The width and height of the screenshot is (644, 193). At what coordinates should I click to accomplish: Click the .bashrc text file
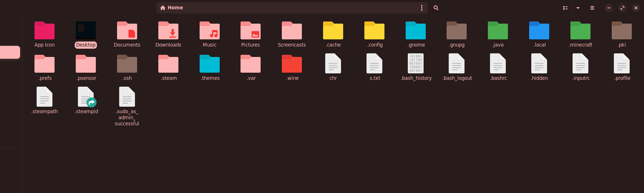498,64
